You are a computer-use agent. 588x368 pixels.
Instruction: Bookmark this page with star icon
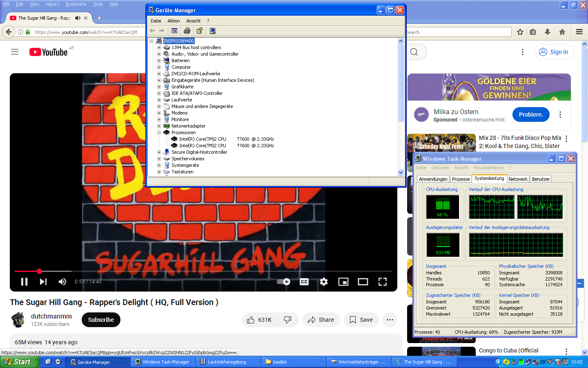tap(520, 32)
